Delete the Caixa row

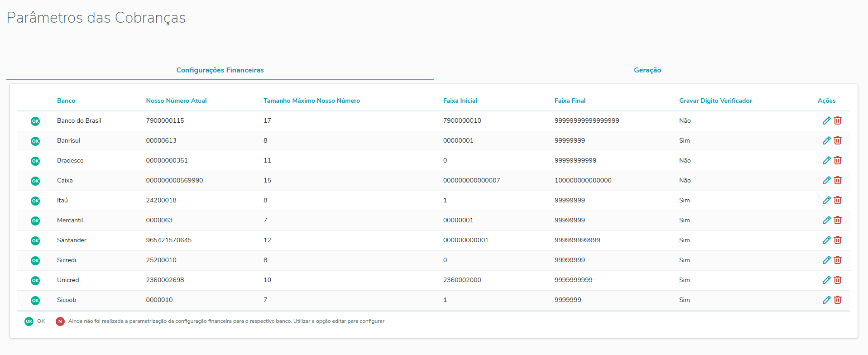pos(838,180)
